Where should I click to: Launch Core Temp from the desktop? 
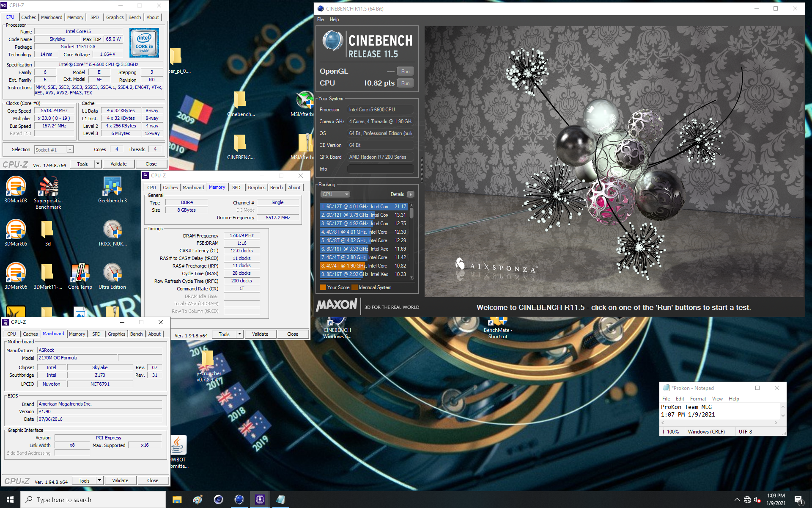[80, 276]
